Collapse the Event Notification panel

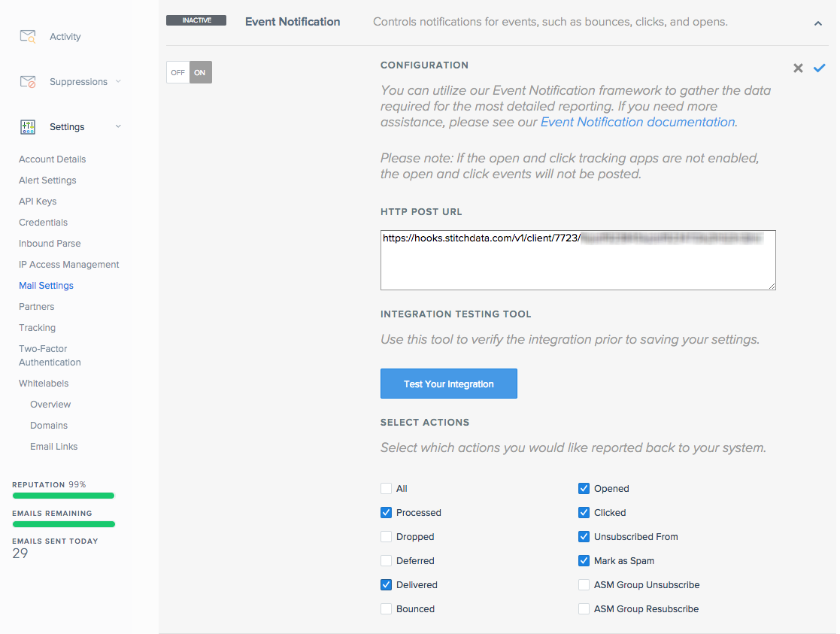pos(818,23)
